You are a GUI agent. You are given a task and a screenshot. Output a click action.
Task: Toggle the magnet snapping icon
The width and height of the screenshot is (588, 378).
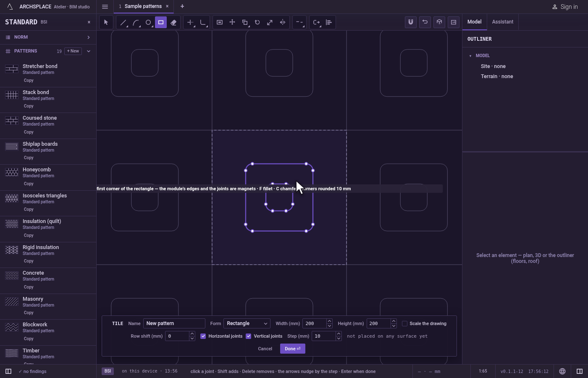[x=411, y=22]
